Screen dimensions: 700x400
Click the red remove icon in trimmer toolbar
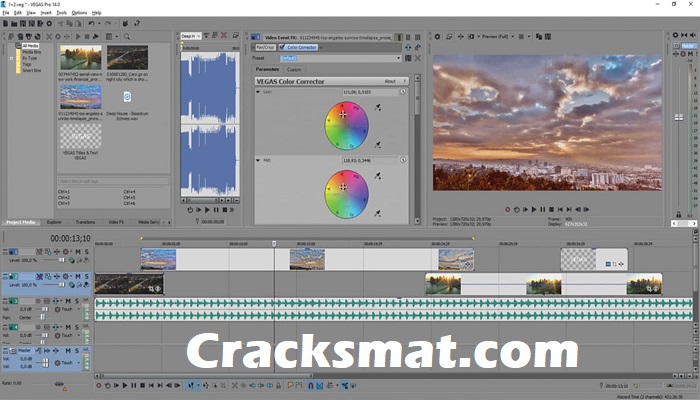224,36
